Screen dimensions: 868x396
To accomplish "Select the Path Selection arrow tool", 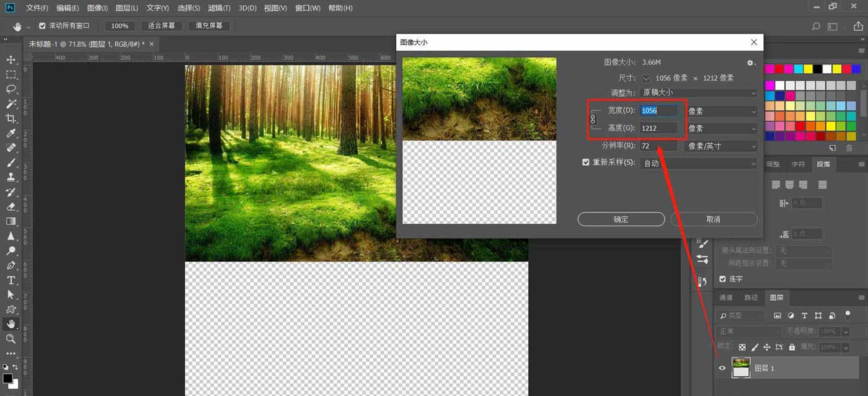I will coord(11,295).
